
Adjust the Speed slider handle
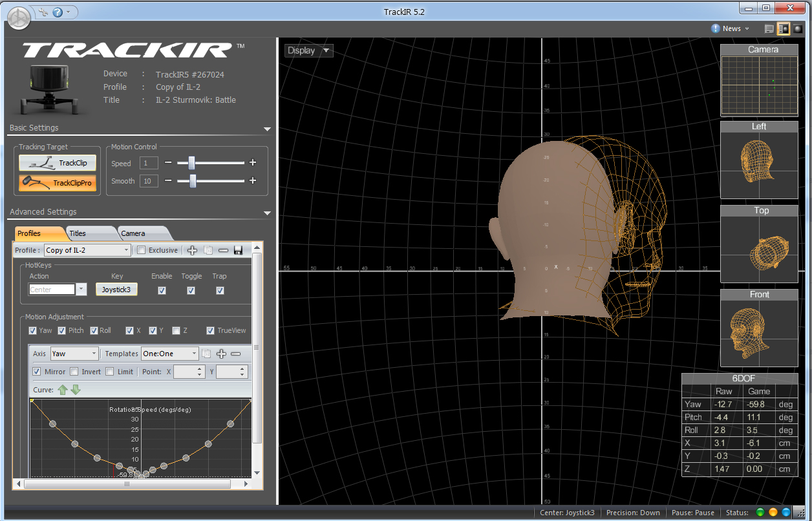click(191, 163)
